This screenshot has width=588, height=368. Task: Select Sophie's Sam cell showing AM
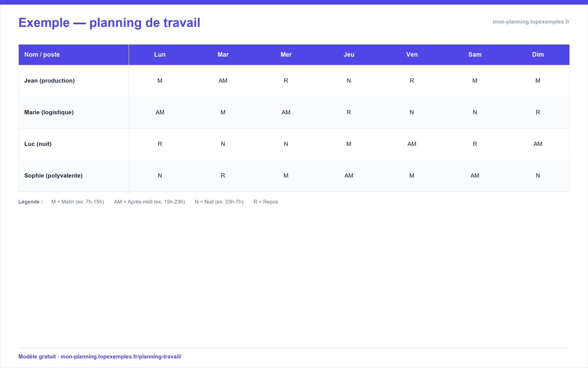[x=475, y=176]
